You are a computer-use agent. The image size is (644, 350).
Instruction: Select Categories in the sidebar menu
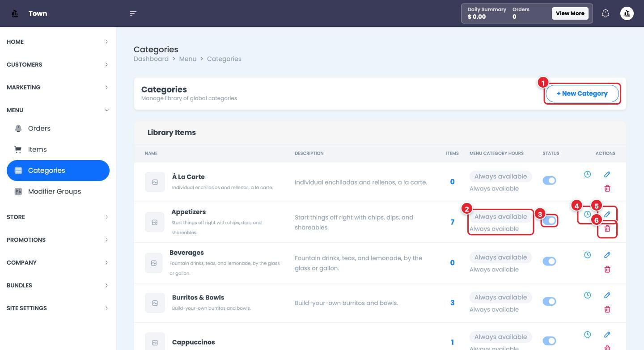click(x=58, y=170)
